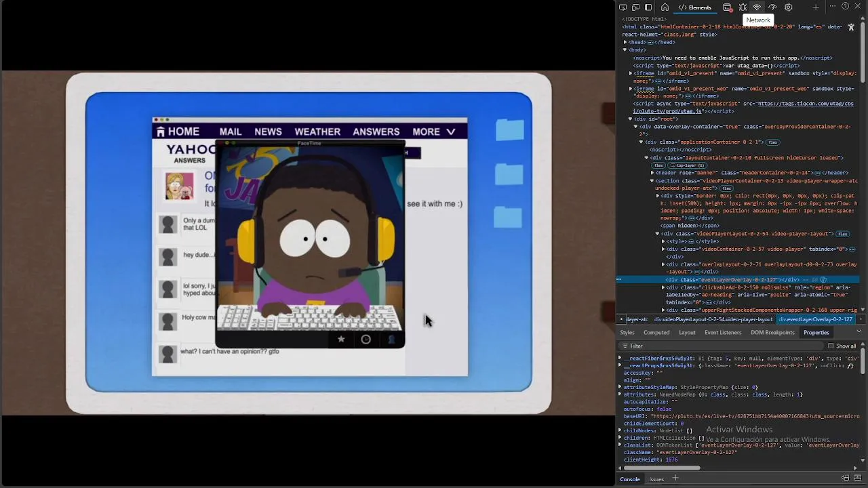Screen dimensions: 868x488
Task: Switch to the Computed tab
Action: click(656, 333)
